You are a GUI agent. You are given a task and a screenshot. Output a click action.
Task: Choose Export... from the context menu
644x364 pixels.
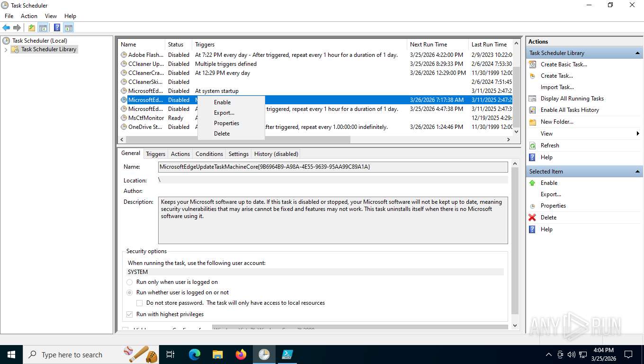click(231, 113)
